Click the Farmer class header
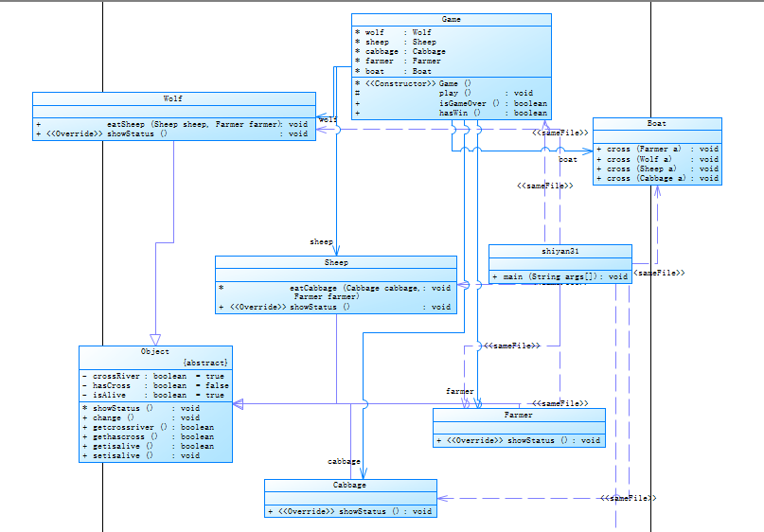The height and width of the screenshot is (532, 764). pyautogui.click(x=518, y=415)
